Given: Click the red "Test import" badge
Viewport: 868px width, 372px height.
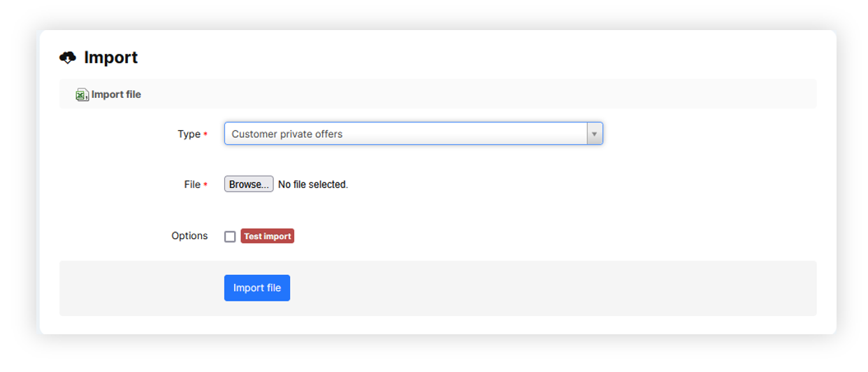Looking at the screenshot, I should click(268, 236).
